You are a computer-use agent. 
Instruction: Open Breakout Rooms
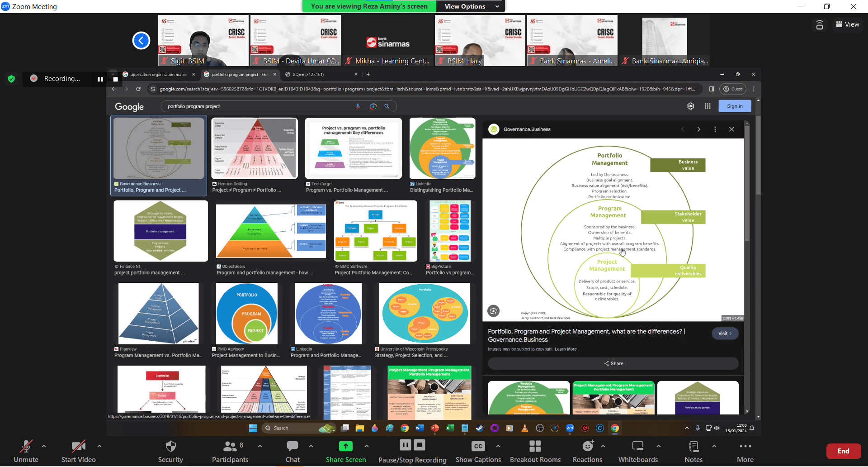(x=535, y=447)
